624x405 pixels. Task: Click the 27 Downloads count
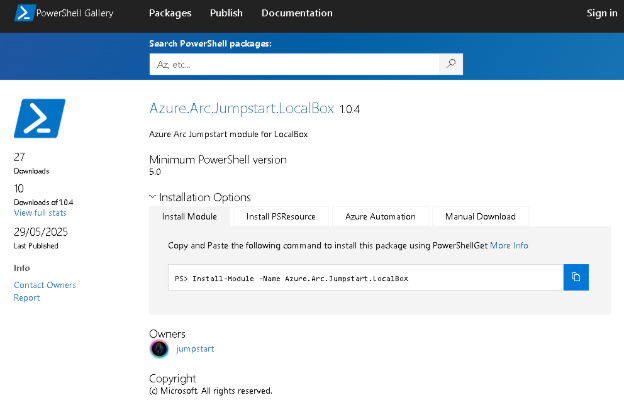pos(19,157)
